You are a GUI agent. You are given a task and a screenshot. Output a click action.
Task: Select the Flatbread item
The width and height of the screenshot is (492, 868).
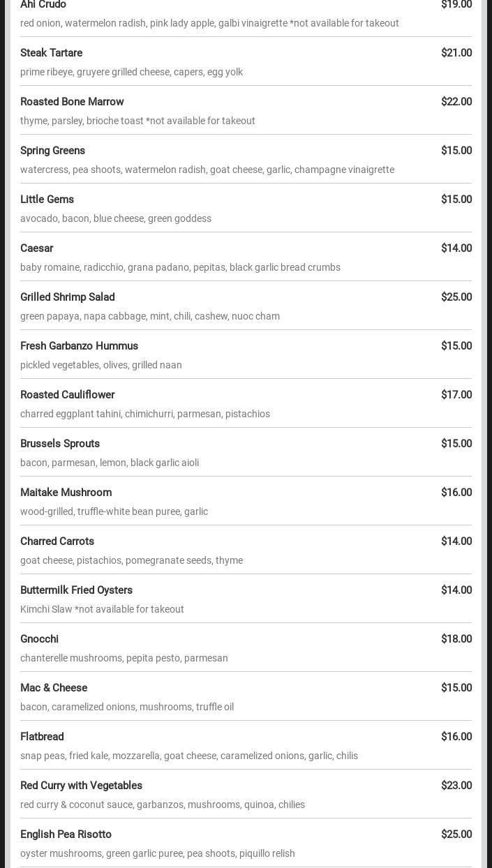point(42,737)
